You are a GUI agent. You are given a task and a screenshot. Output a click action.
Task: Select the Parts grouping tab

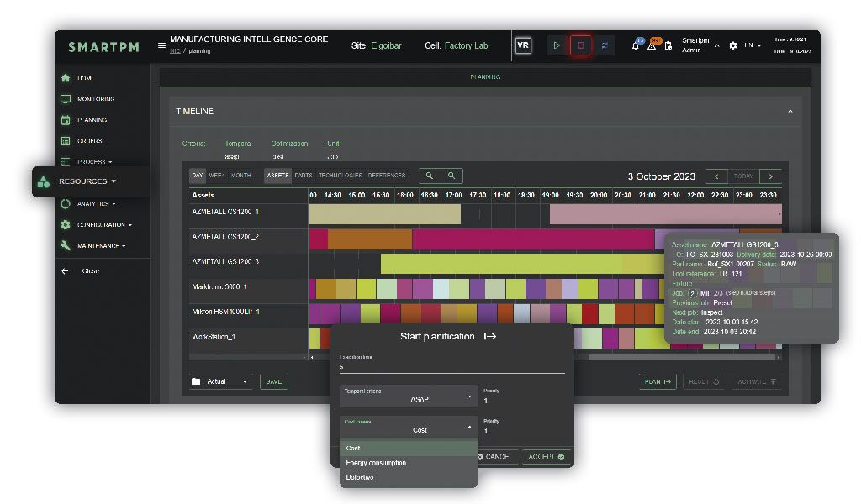click(x=303, y=176)
